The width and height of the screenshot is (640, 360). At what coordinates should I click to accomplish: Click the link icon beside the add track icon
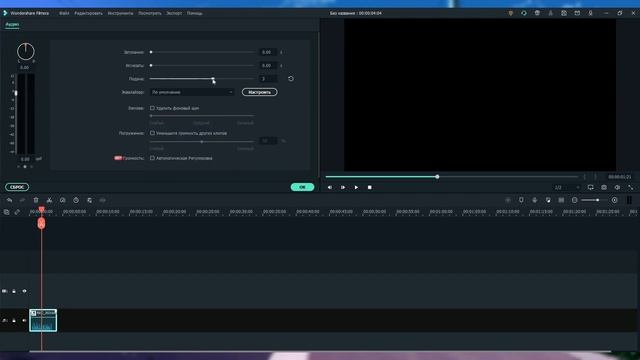click(17, 212)
